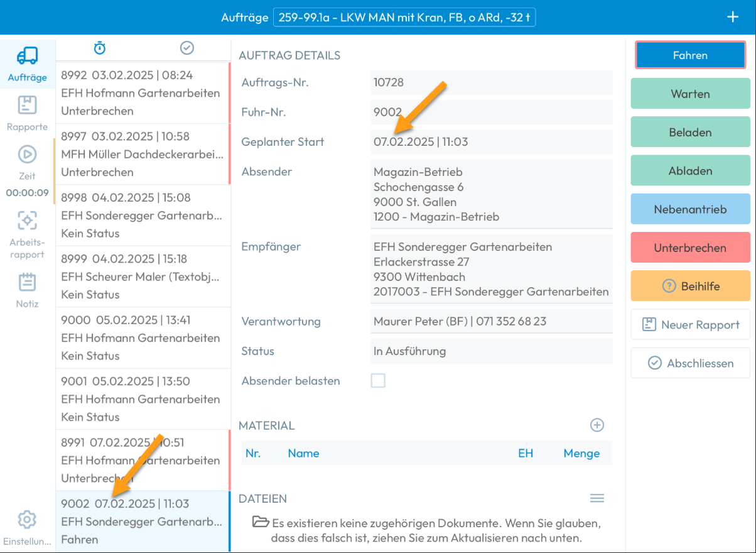The image size is (756, 553).
Task: Open the Aufträge truck icon in sidebar
Action: [x=27, y=57]
